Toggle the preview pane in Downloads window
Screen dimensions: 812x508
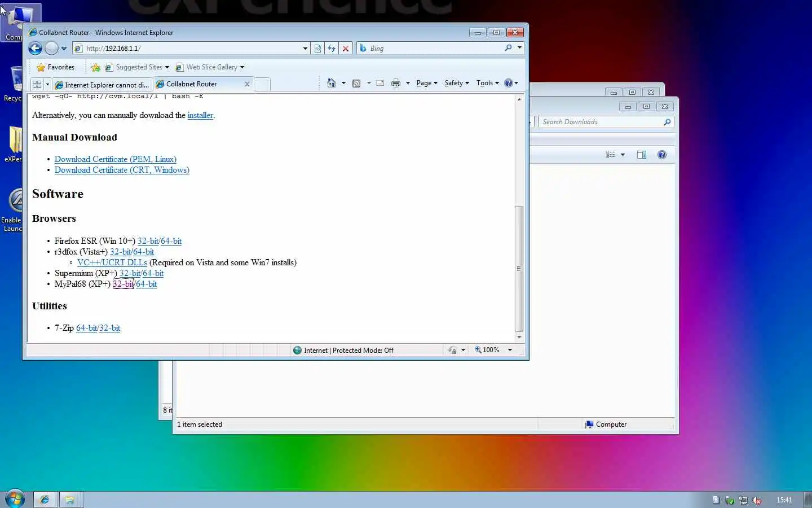642,155
